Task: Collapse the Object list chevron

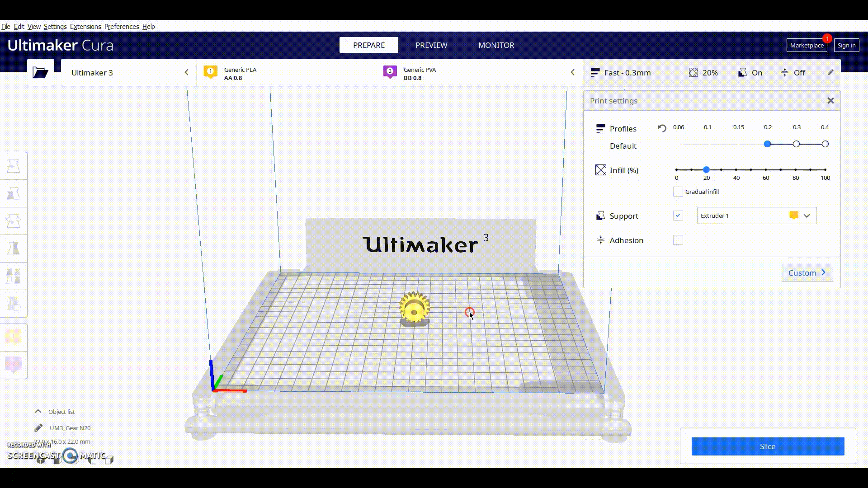Action: point(38,411)
